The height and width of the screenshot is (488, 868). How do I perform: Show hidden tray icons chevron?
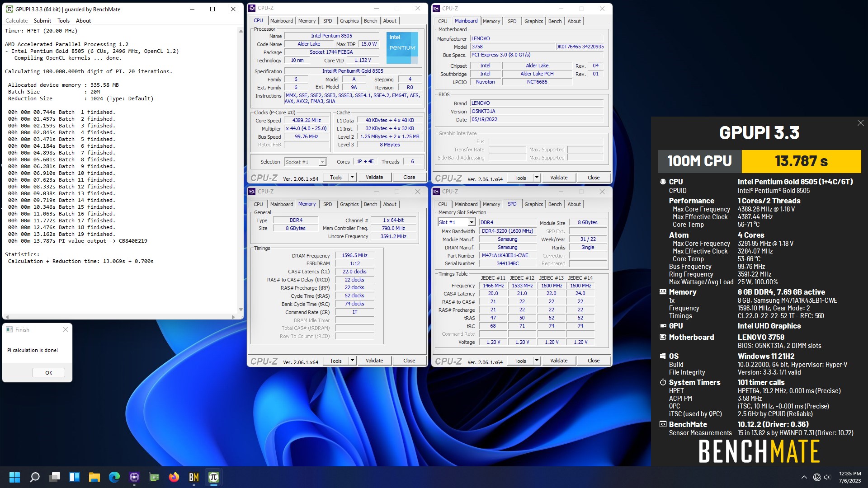(804, 477)
